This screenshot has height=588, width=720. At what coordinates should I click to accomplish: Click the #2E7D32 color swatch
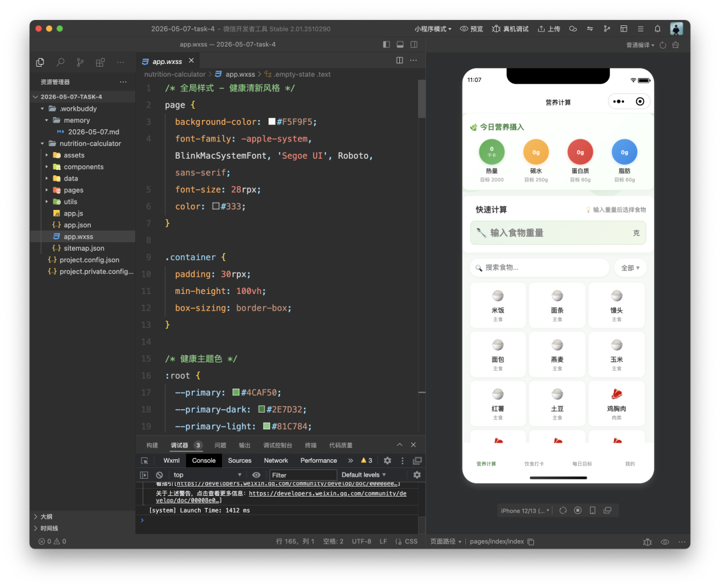coord(262,409)
